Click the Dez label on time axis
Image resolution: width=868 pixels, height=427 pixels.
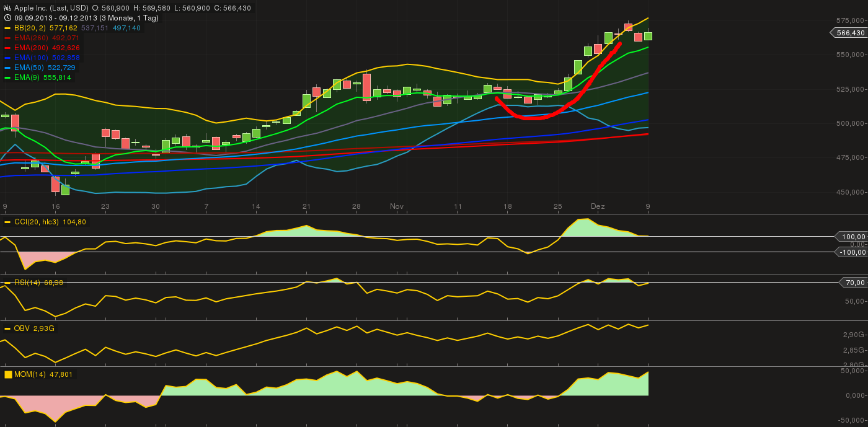[x=598, y=206]
